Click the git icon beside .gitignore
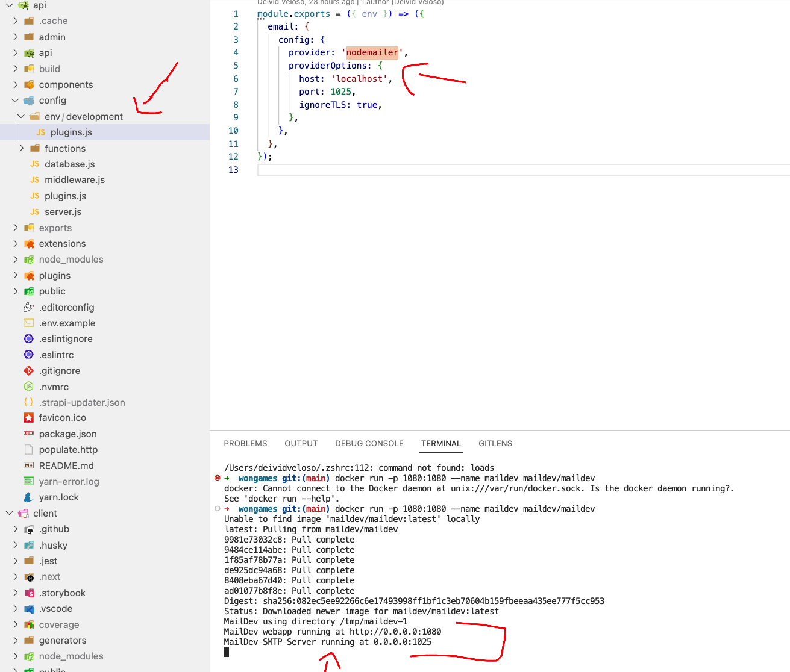Image resolution: width=790 pixels, height=672 pixels. (x=28, y=370)
